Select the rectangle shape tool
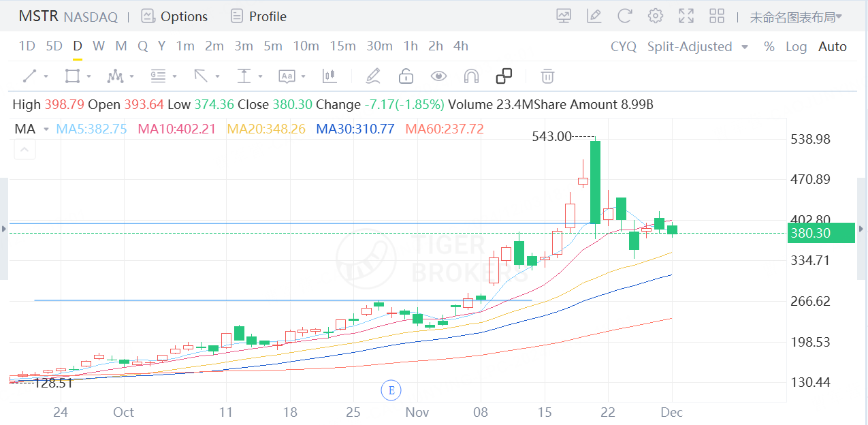868x425 pixels. tap(72, 76)
